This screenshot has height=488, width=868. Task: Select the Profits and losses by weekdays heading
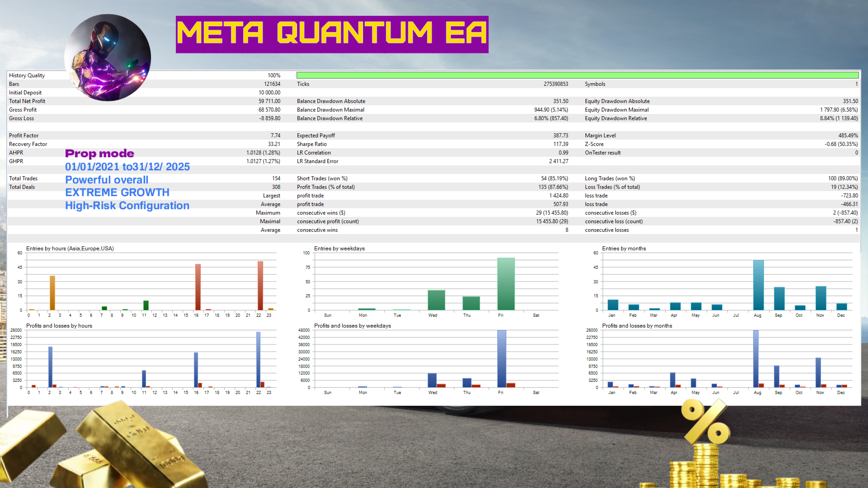(x=353, y=325)
